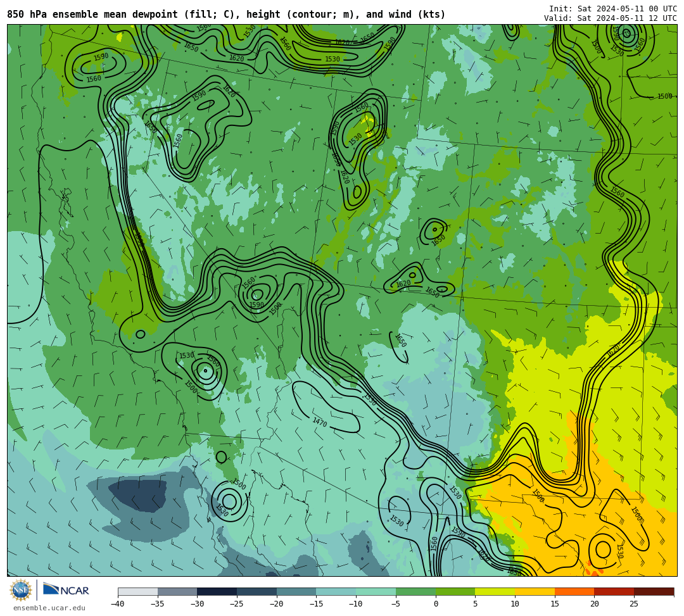Click the dark blue driest dewpoint blob
This screenshot has height=616, width=684.
pyautogui.click(x=138, y=495)
